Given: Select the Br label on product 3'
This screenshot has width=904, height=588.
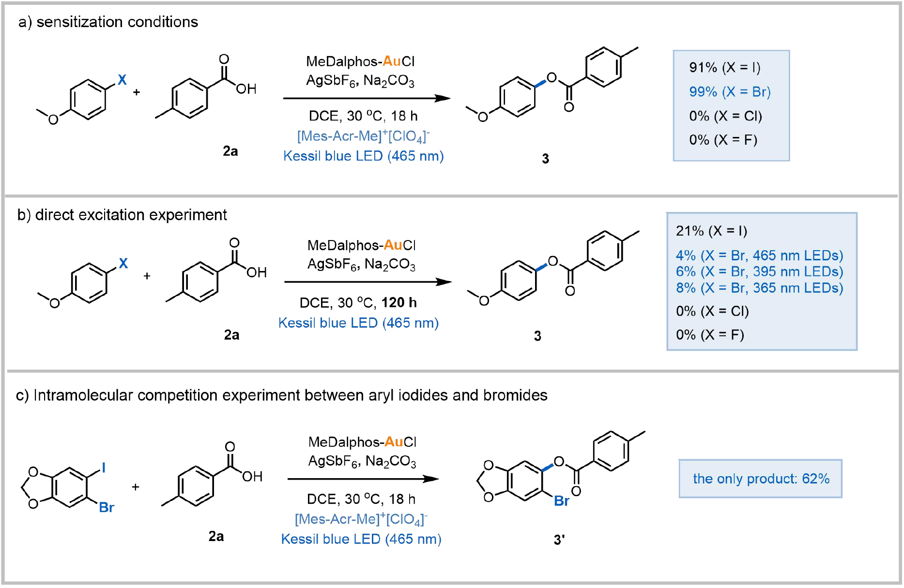Looking at the screenshot, I should point(561,501).
